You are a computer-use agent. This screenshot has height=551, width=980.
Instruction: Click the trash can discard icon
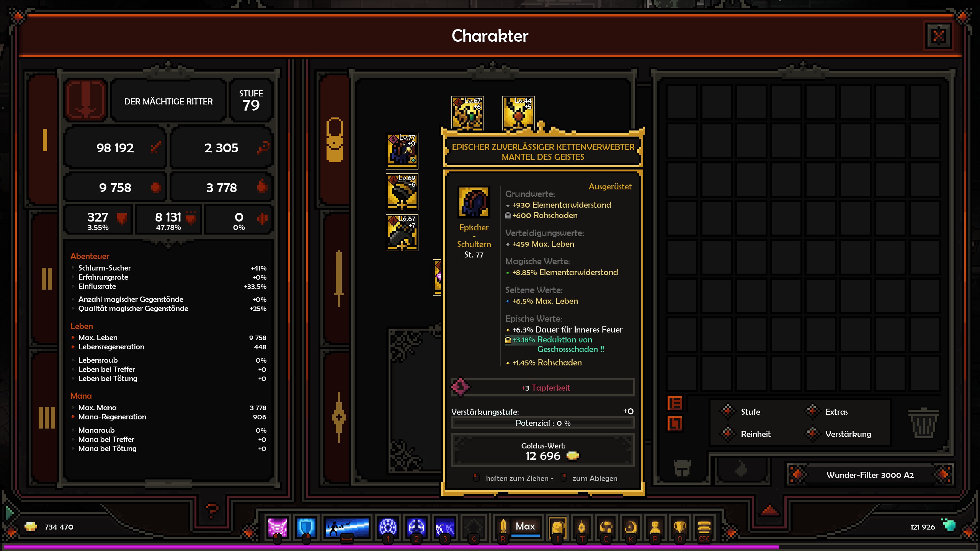tap(923, 423)
